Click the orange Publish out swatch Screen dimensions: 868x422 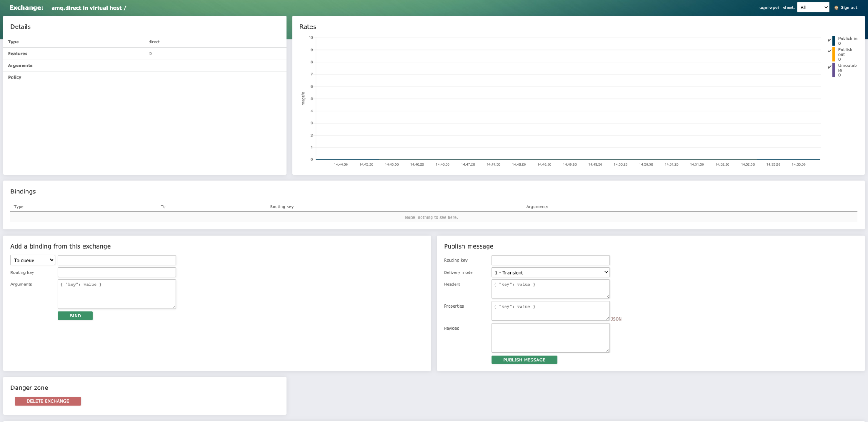[x=834, y=54]
